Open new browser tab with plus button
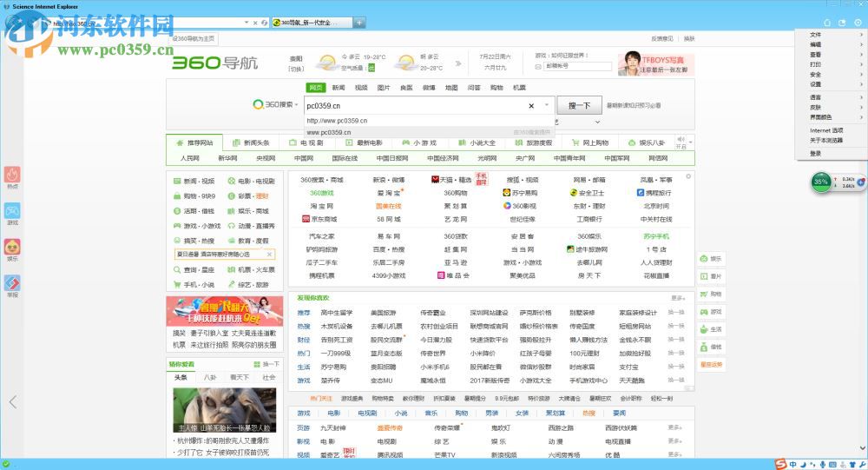Image resolution: width=868 pixels, height=470 pixels. (x=359, y=23)
